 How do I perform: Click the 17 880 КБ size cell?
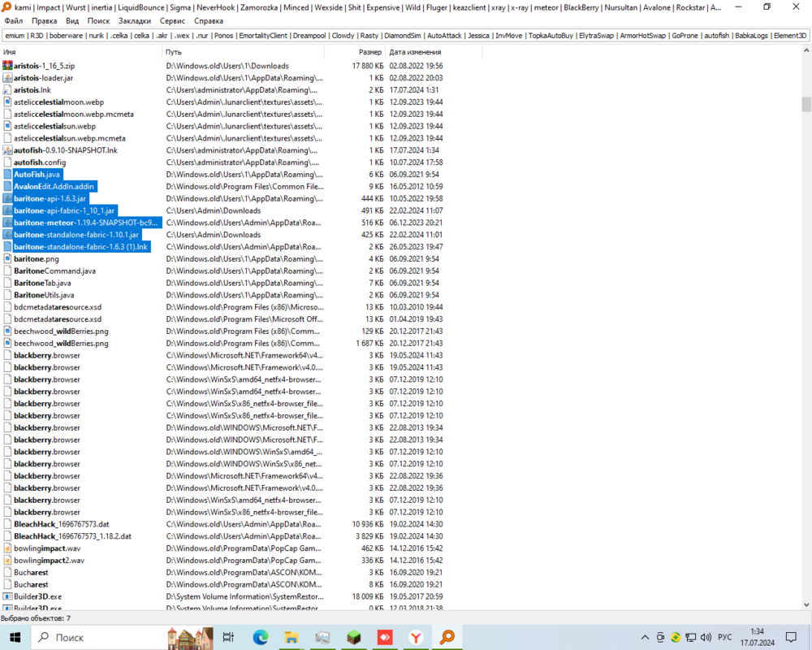[x=368, y=66]
